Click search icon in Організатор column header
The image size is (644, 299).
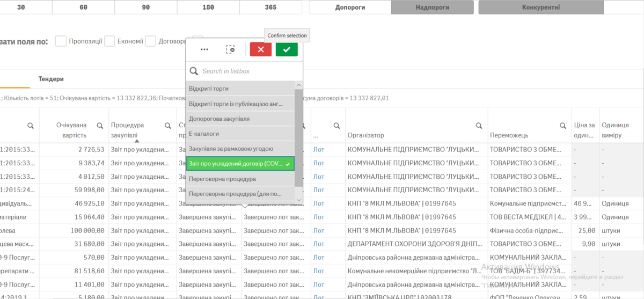pyautogui.click(x=479, y=126)
